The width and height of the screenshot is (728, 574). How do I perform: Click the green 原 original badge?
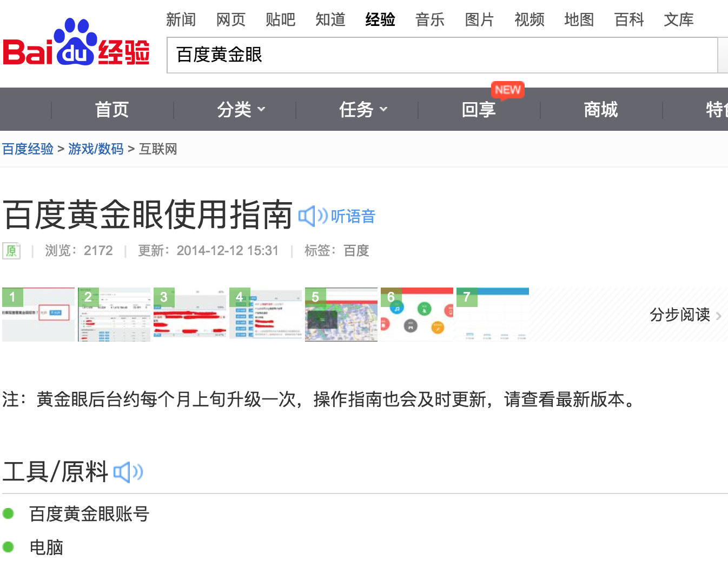(11, 251)
